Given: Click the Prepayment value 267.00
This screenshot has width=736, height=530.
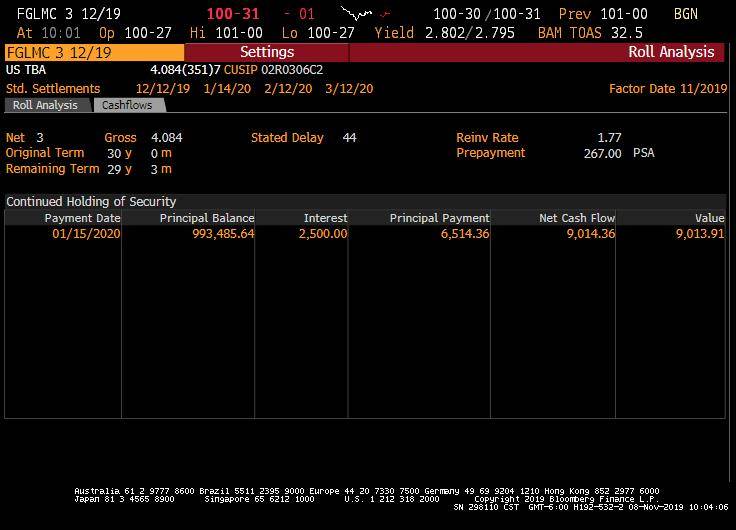Looking at the screenshot, I should click(x=603, y=154).
